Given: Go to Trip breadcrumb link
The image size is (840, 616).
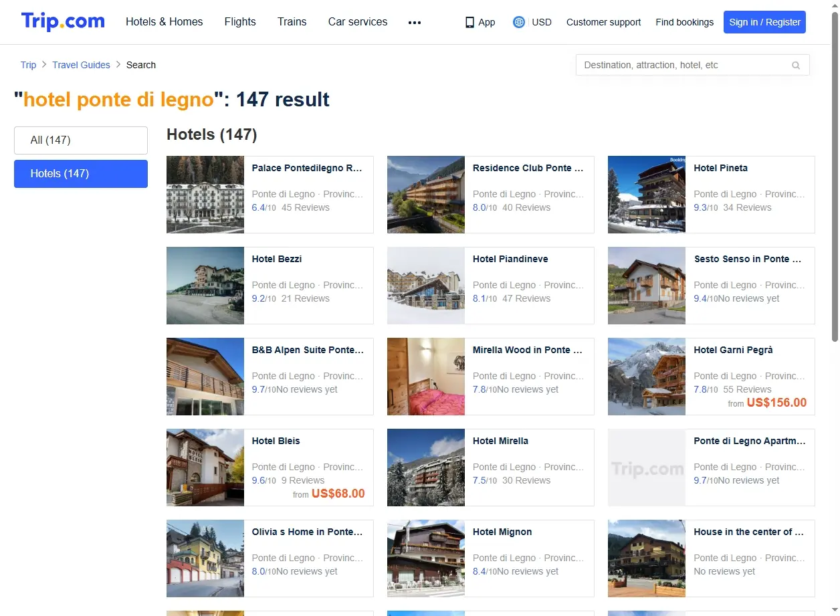Looking at the screenshot, I should coord(28,65).
